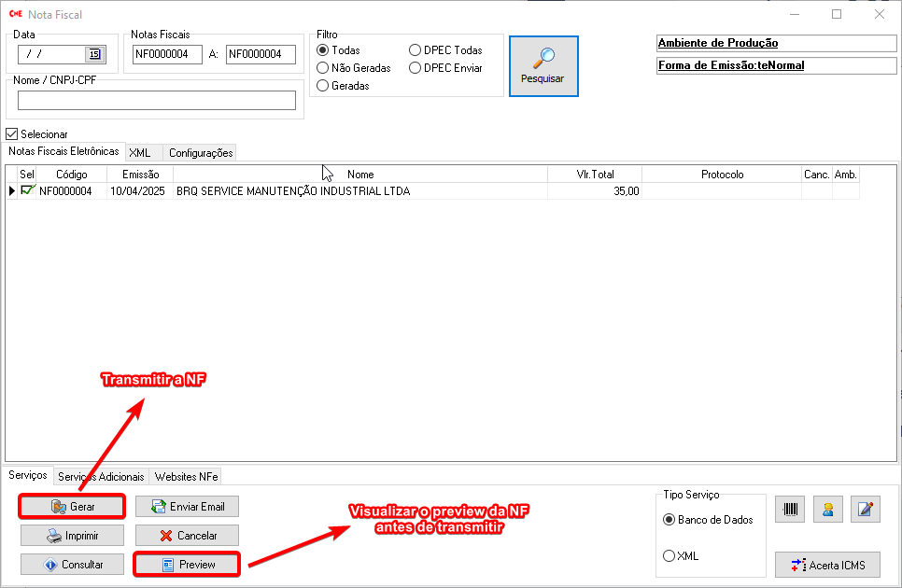The image size is (902, 588).
Task: Select the DPEC Enviar filter option
Action: point(416,68)
